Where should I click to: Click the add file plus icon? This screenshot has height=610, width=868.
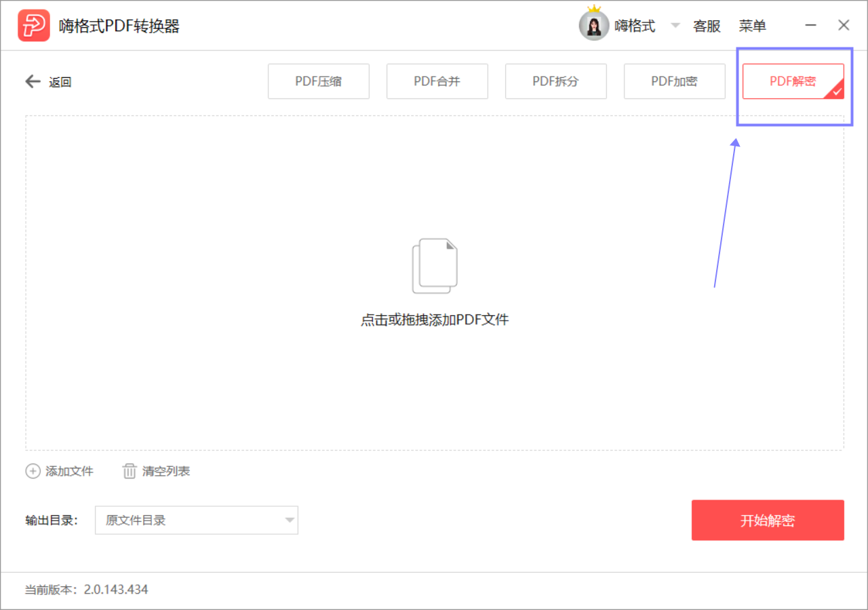[33, 471]
